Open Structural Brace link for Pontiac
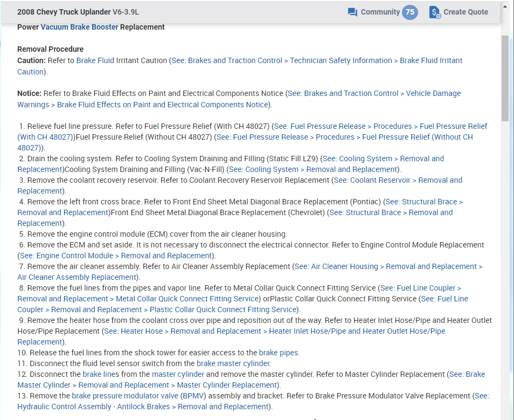The image size is (514, 420). pyautogui.click(x=240, y=207)
